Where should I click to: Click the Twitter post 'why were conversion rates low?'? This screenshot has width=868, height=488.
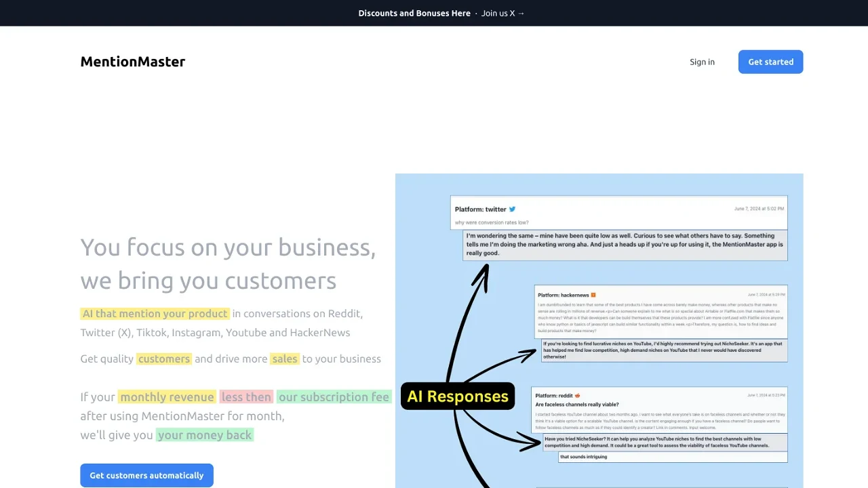pos(492,222)
